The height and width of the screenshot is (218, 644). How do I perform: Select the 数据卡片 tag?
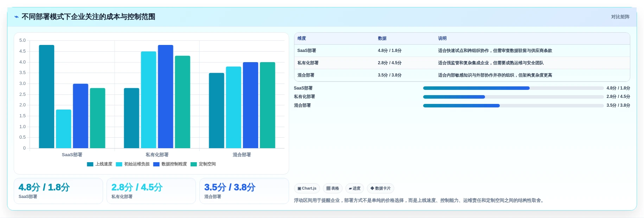coord(381,188)
